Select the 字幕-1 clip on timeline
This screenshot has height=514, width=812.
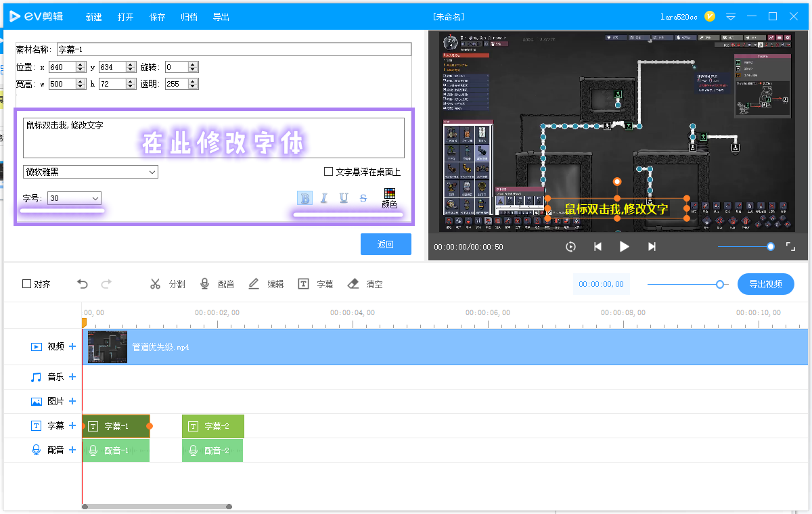click(116, 426)
